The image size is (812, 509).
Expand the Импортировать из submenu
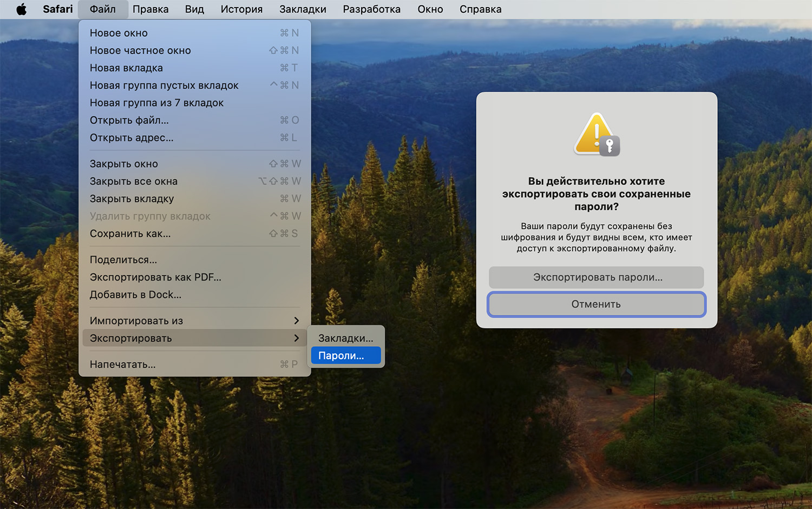click(x=194, y=321)
